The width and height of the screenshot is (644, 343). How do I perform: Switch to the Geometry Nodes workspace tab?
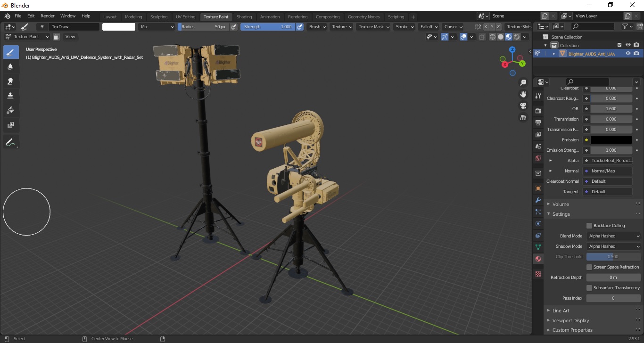point(363,17)
